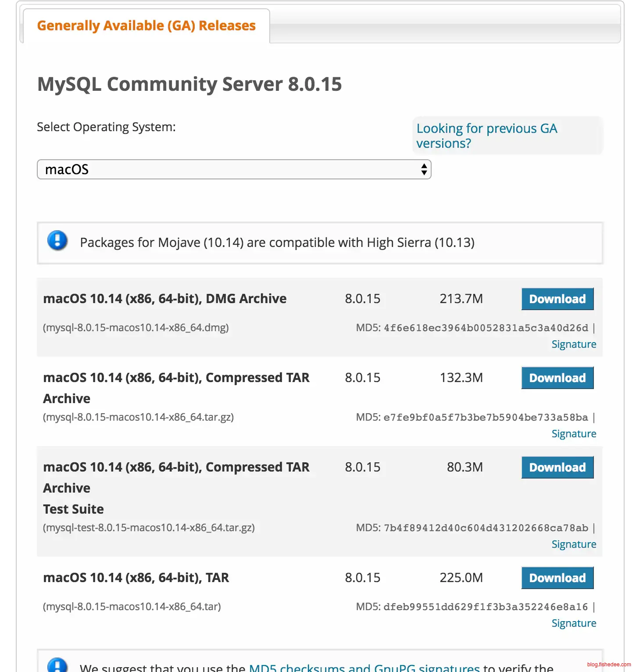
Task: Click the dropdown arrows on the OS selector
Action: [424, 169]
